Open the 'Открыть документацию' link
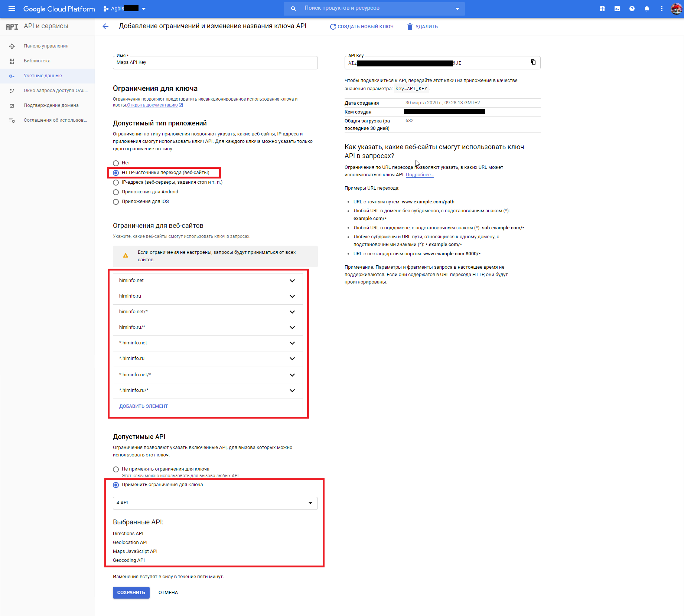 click(152, 105)
